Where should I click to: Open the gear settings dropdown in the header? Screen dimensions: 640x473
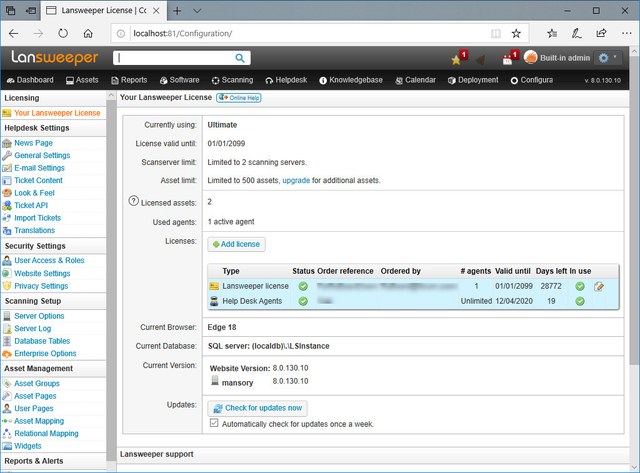[x=607, y=58]
